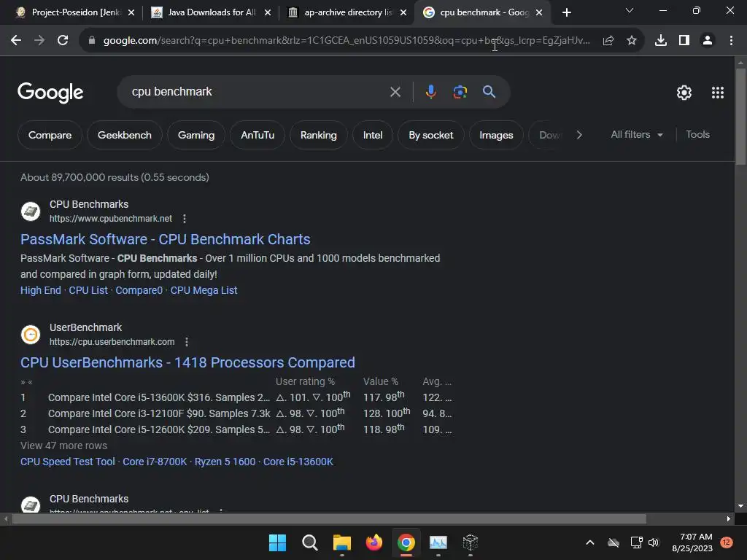Open CPU UserBenchmarks Processors Compared link

pyautogui.click(x=187, y=362)
